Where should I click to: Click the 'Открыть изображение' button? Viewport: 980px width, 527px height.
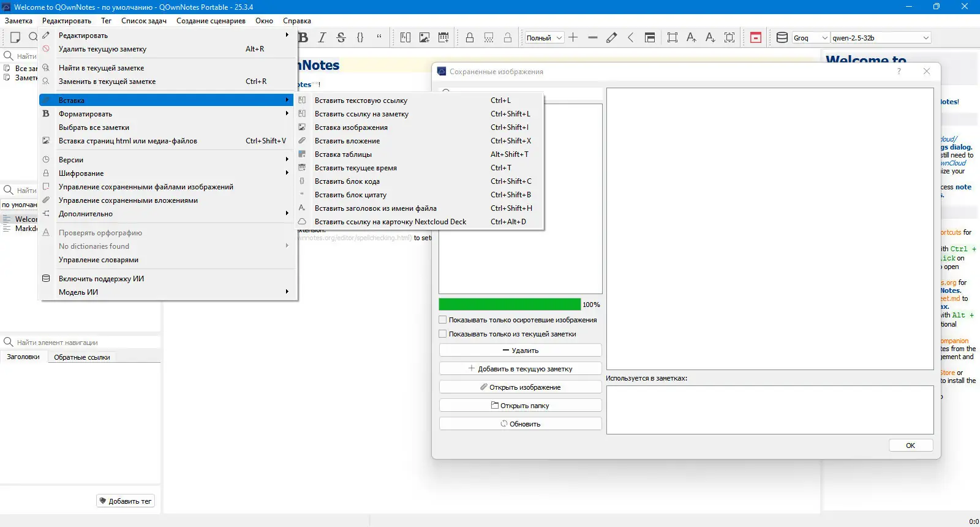pos(521,387)
